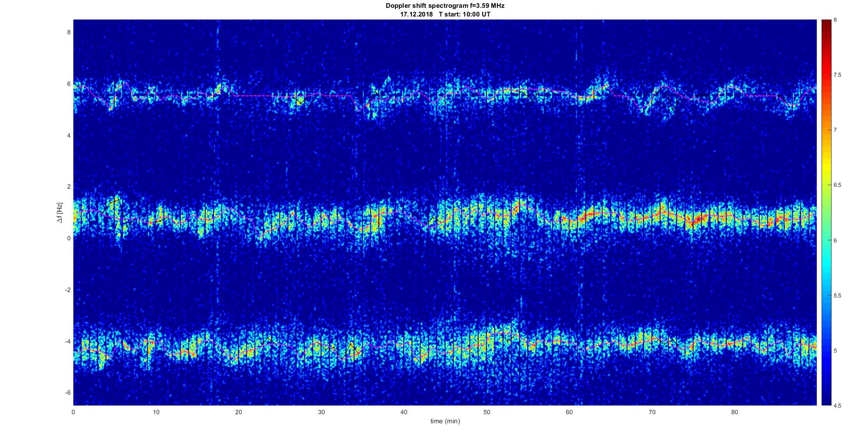868x435 pixels.
Task: Click the colorbar gradient scale
Action: [x=826, y=213]
